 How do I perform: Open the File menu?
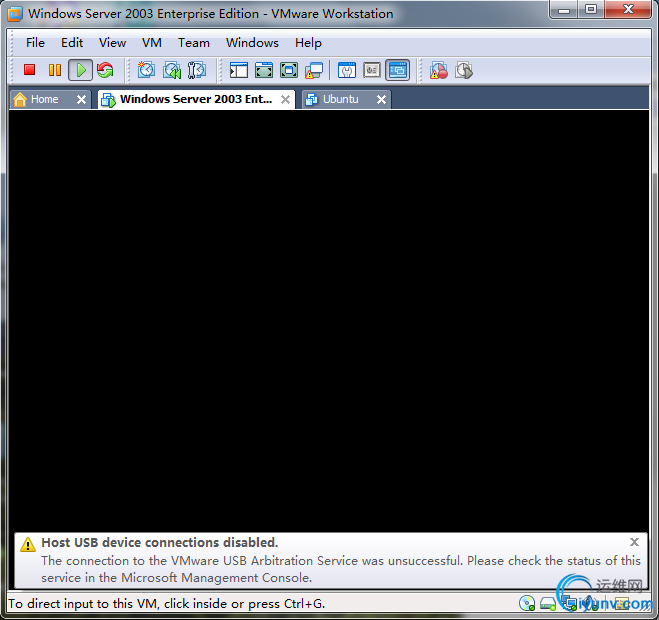35,43
